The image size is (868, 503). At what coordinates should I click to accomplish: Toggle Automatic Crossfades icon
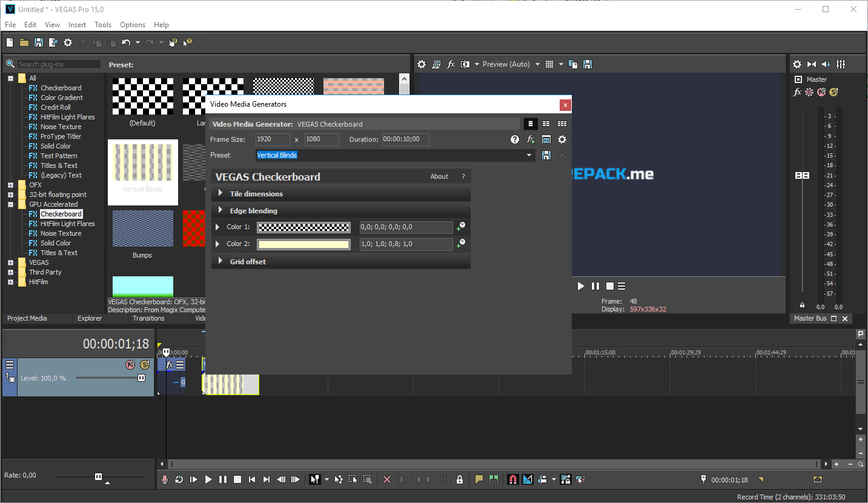(x=528, y=479)
